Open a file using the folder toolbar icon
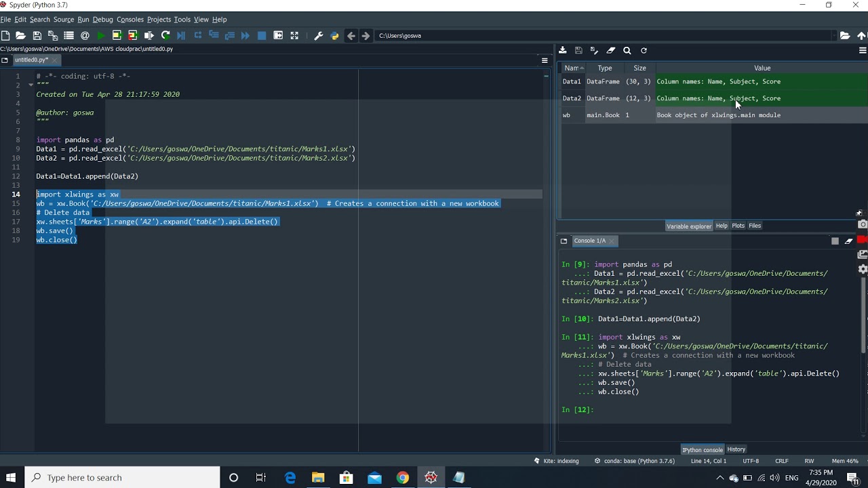The height and width of the screenshot is (488, 868). coord(20,35)
